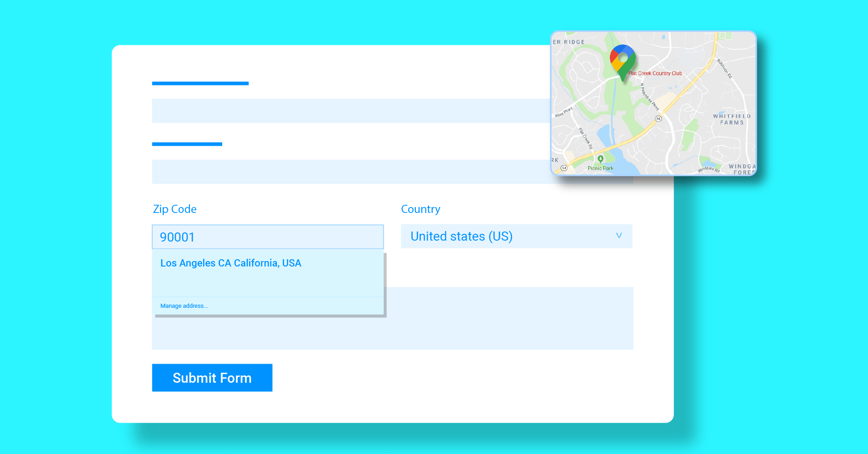Viewport: 868px width, 454px height.
Task: Select the green Picnic Park marker
Action: pos(601,159)
